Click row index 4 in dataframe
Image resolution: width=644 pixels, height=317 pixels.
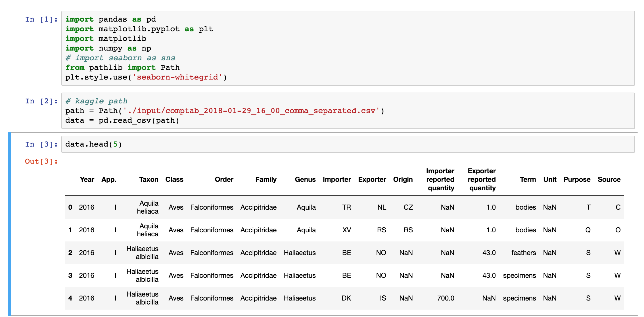click(70, 298)
